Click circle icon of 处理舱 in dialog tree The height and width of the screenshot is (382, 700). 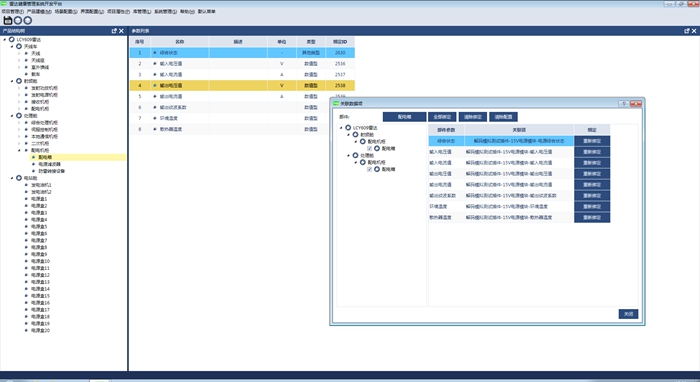pos(355,155)
